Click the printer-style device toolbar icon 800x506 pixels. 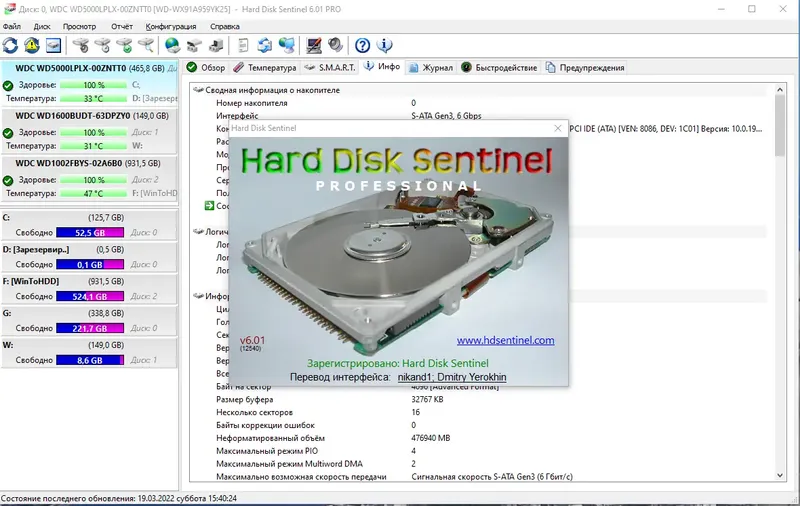click(x=216, y=45)
